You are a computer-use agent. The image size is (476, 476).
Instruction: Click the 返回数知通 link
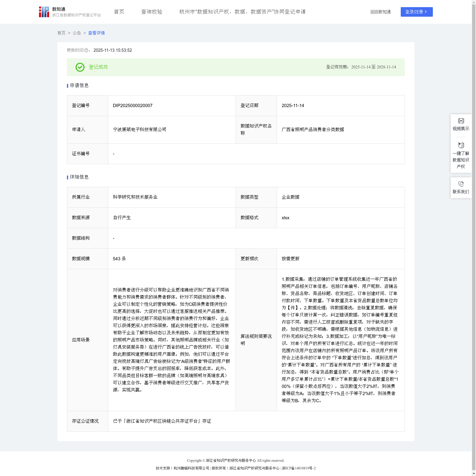coord(380,12)
